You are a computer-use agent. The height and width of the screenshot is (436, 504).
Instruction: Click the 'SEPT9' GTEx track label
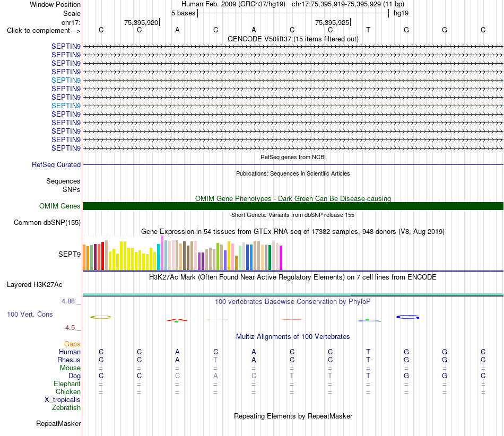pyautogui.click(x=69, y=254)
